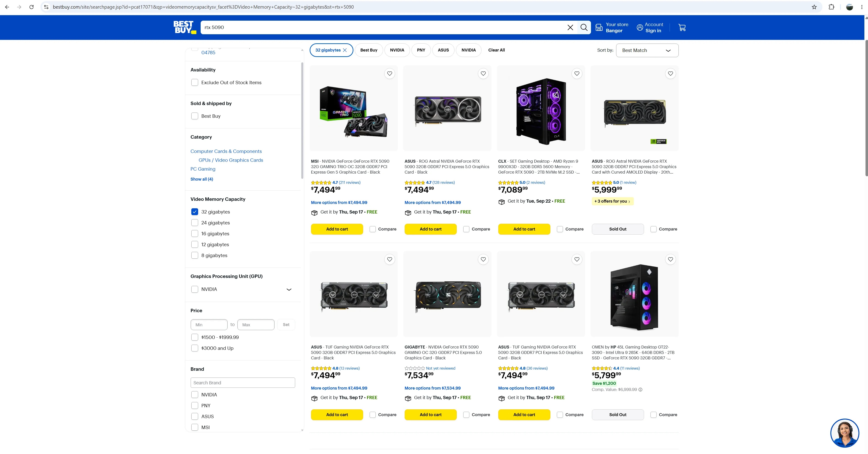This screenshot has width=868, height=454.
Task: Check the PNY brand filter
Action: [195, 405]
